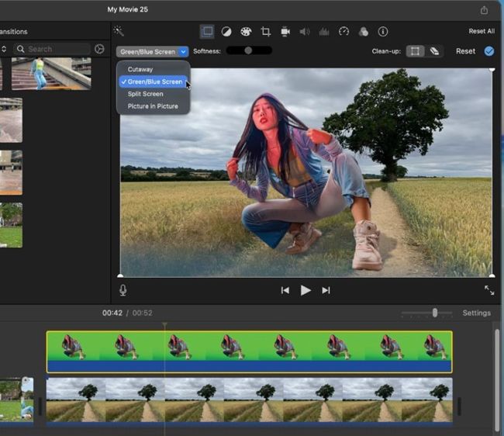Open the Color Balance tool
This screenshot has height=436, width=504.
tap(226, 32)
